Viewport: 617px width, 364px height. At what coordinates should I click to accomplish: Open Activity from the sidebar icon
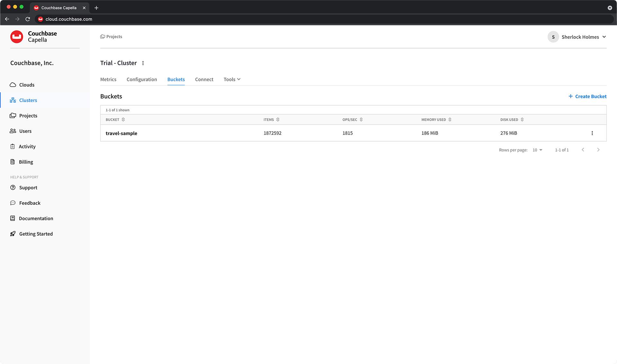[x=13, y=146]
